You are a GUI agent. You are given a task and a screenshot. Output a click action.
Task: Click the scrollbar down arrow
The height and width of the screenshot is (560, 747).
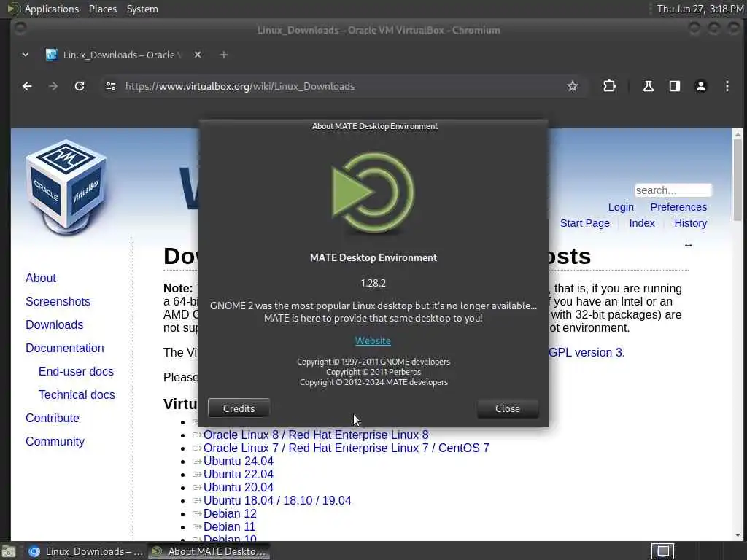coord(738,536)
